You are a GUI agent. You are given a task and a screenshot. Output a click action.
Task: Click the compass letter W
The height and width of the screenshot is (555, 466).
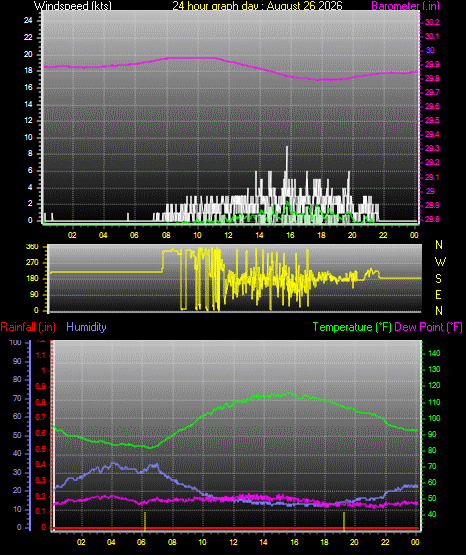point(440,262)
